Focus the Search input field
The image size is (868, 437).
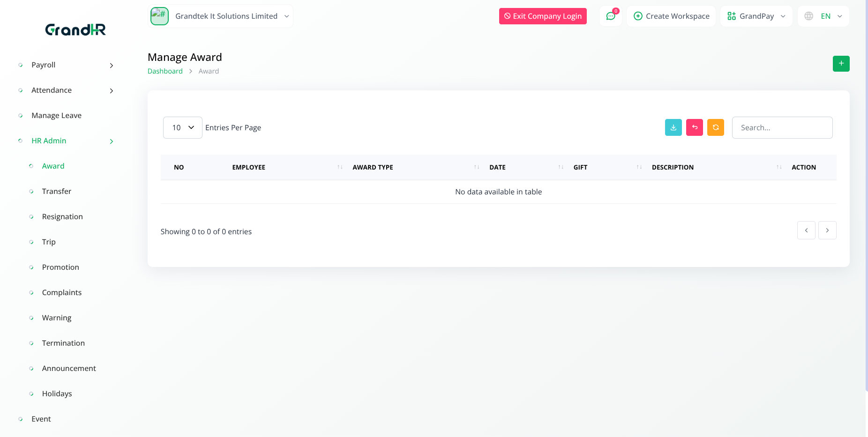782,128
